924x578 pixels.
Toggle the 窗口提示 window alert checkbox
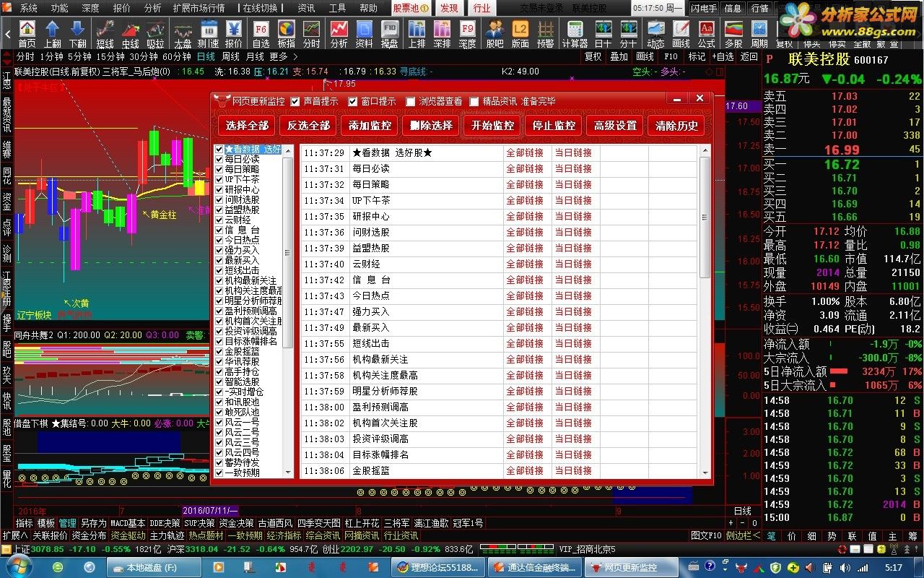pyautogui.click(x=353, y=102)
